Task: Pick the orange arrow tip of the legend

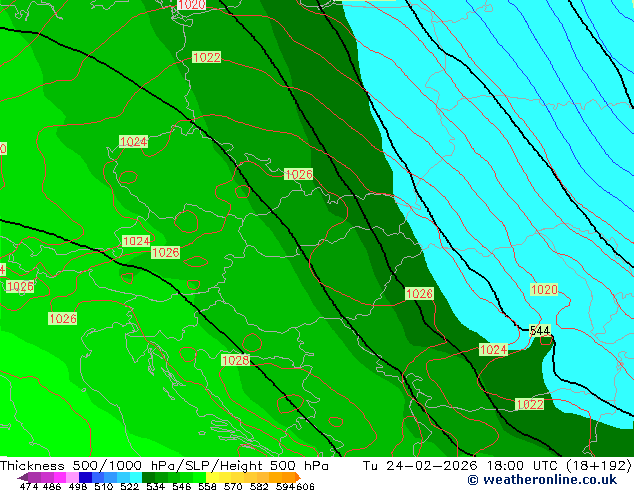Action: click(x=298, y=477)
